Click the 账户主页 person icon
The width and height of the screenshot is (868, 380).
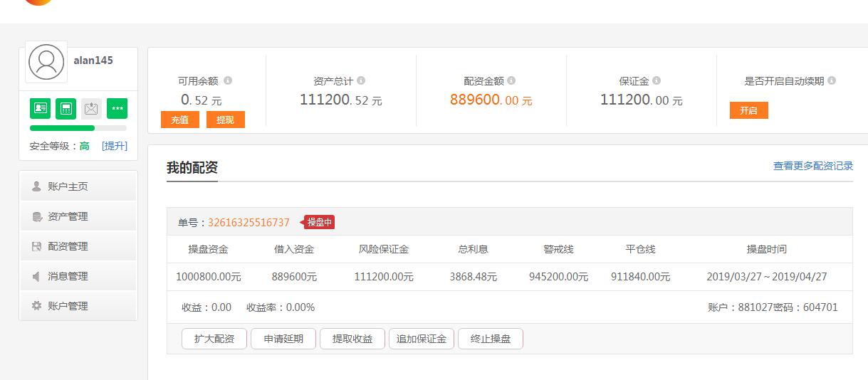click(x=36, y=186)
